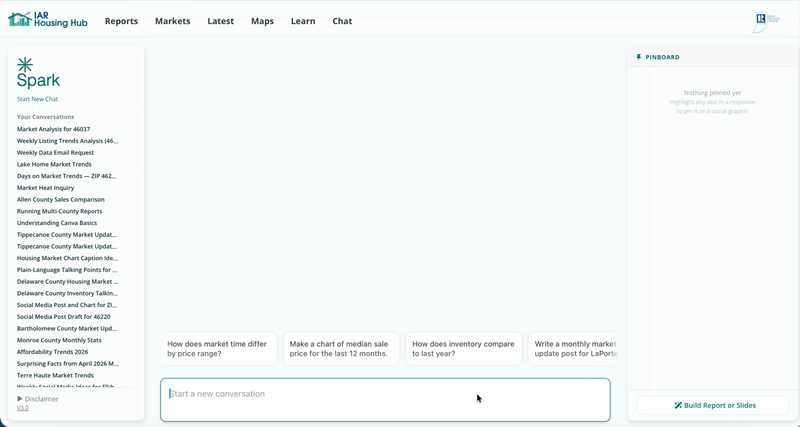The height and width of the screenshot is (427, 800).
Task: Open the Markets menu
Action: tap(172, 21)
